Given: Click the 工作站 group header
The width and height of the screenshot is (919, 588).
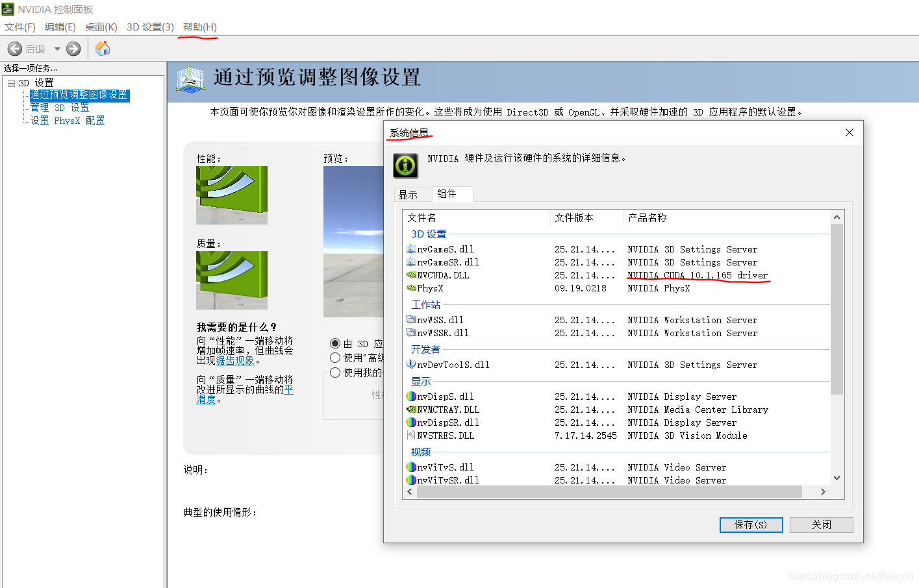Looking at the screenshot, I should (425, 304).
